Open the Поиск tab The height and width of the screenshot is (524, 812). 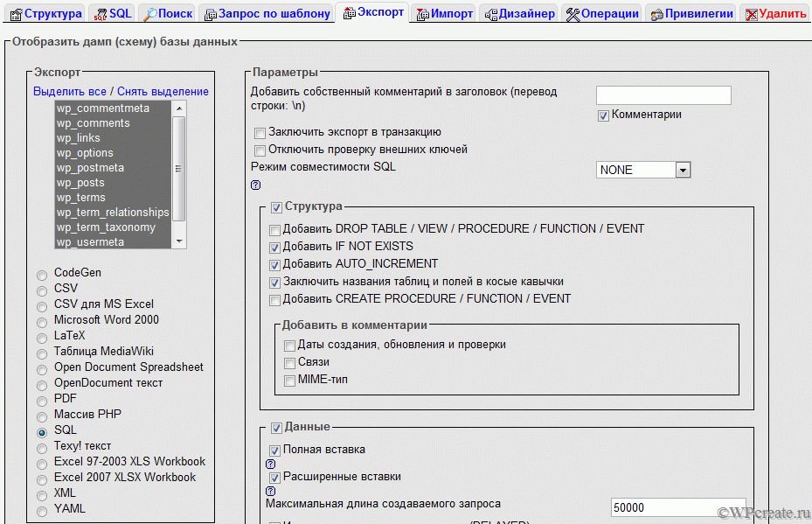point(169,13)
